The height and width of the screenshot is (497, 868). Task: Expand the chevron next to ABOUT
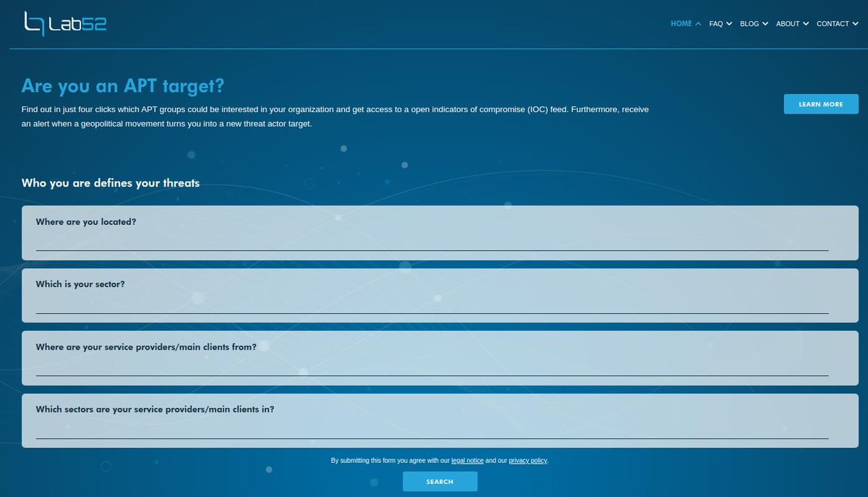(x=806, y=24)
